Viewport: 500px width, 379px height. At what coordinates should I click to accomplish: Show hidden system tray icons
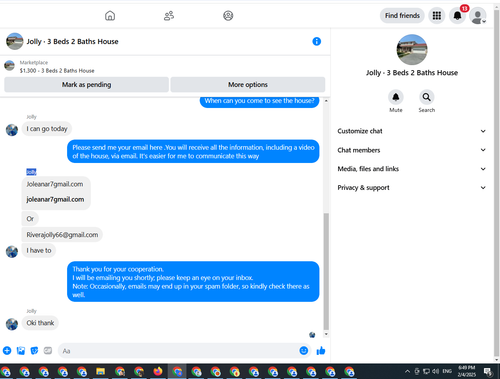pos(407,371)
